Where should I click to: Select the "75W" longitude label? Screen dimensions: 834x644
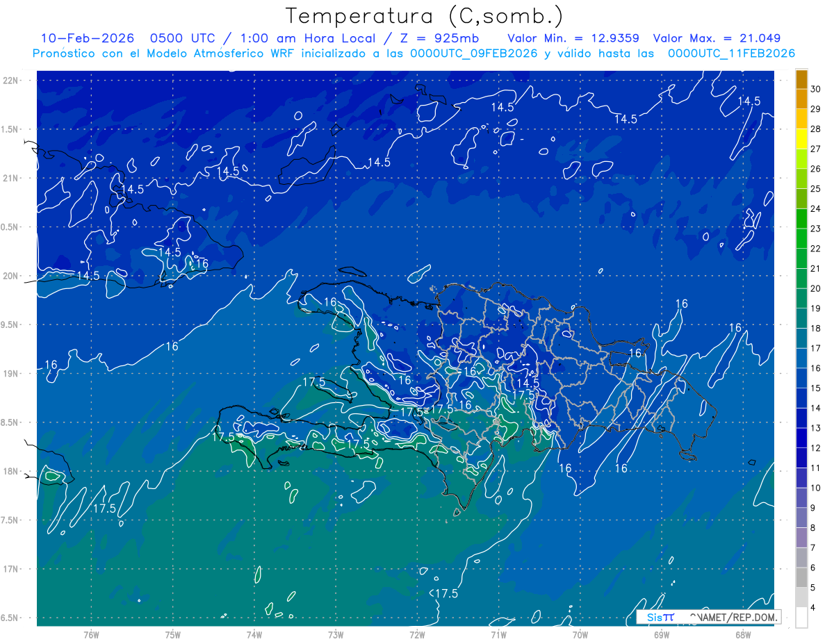[x=173, y=635]
